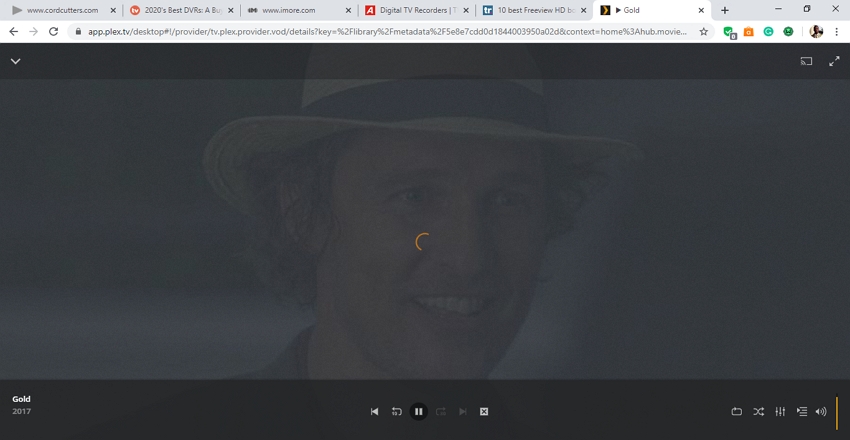
Task: Switch to the 2020's Best DVRs tab
Action: (x=180, y=10)
